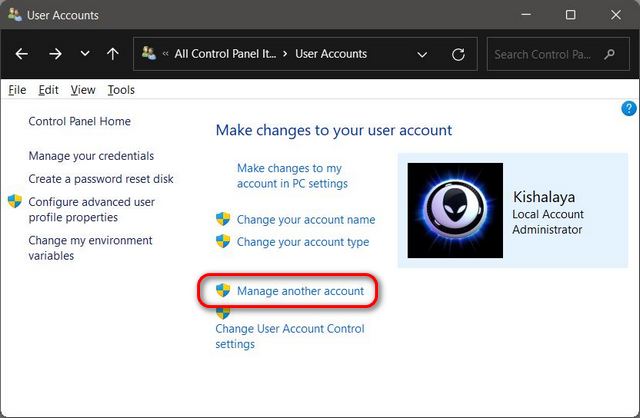Click the shield icon beside Manage another account

(224, 291)
